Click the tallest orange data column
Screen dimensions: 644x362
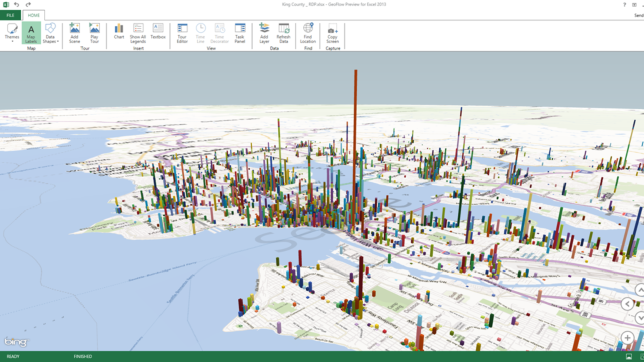pos(355,151)
